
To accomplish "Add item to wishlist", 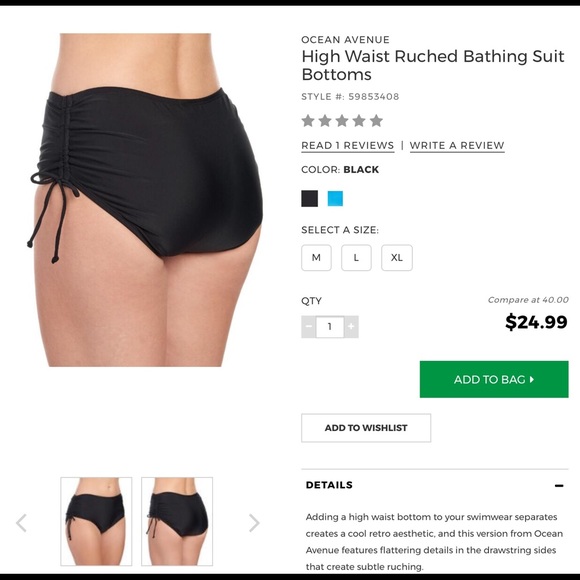I will [x=366, y=428].
